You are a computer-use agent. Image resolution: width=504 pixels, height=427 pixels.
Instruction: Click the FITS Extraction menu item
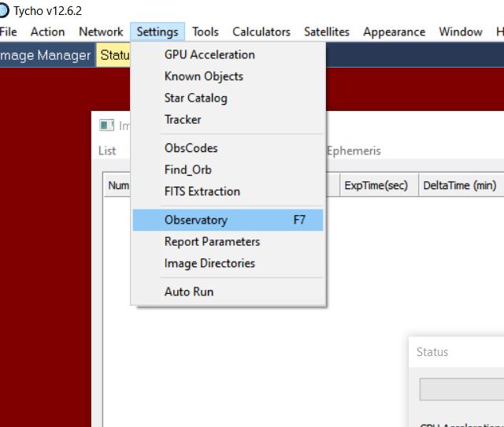tap(202, 191)
